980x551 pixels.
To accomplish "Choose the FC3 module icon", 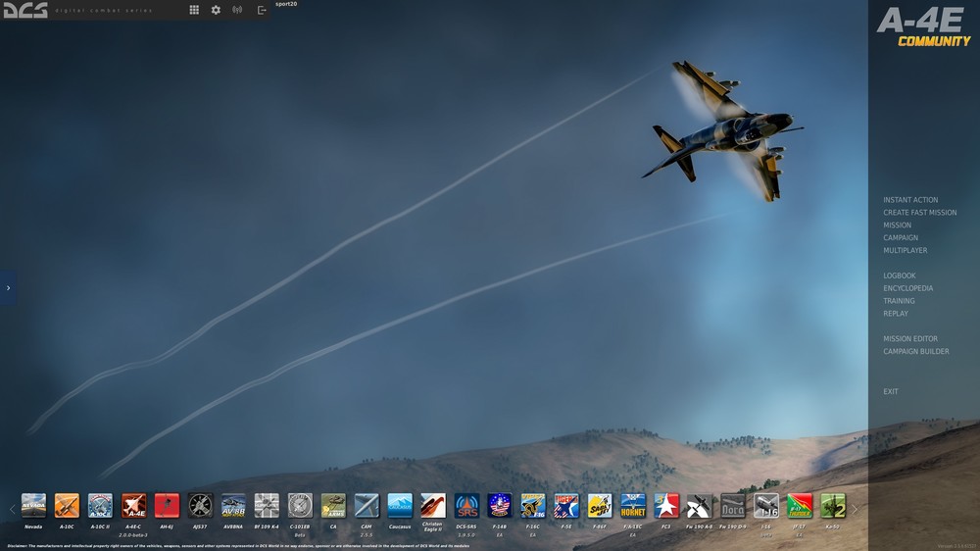I will click(666, 505).
